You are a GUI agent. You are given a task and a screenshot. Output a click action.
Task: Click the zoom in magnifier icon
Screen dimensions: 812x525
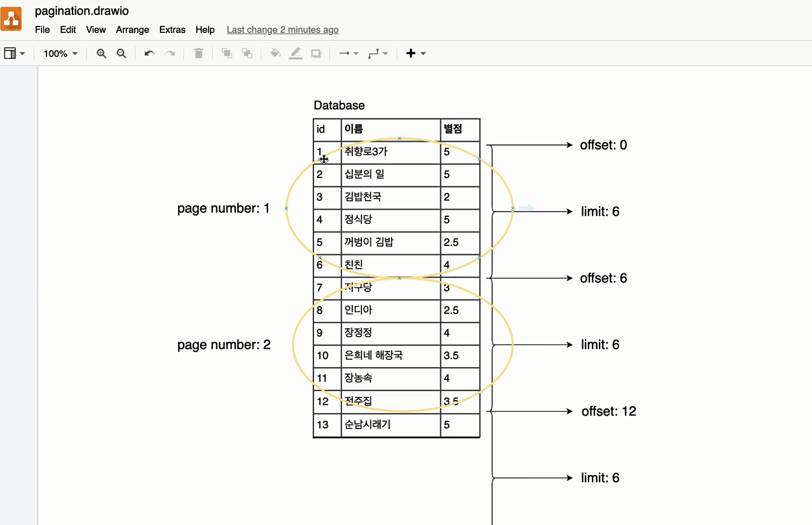101,54
